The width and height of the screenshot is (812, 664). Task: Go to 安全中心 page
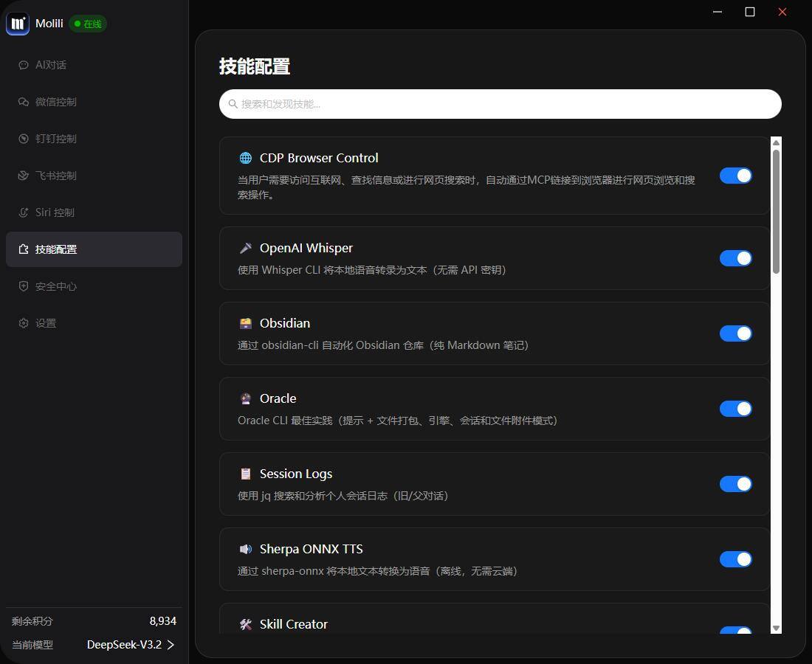coord(55,286)
